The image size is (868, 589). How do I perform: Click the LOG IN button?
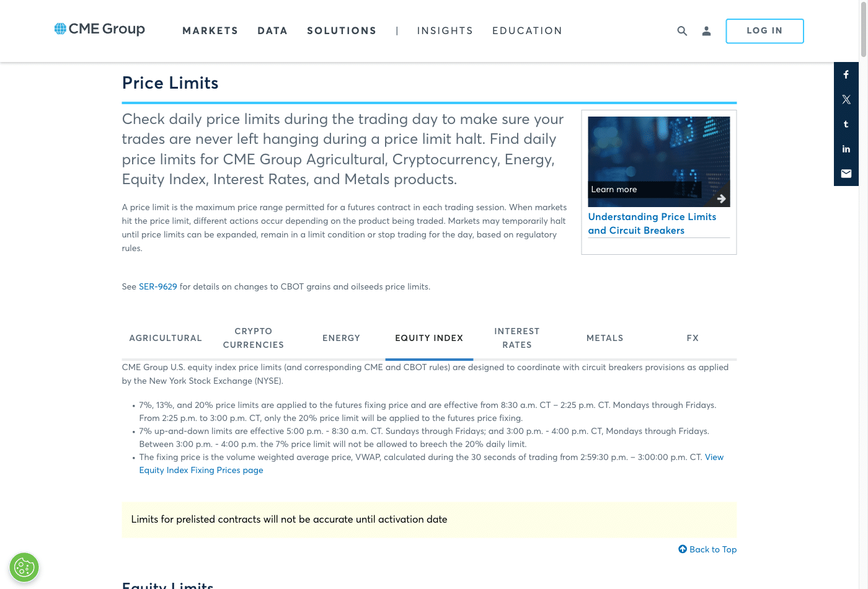[x=764, y=31]
